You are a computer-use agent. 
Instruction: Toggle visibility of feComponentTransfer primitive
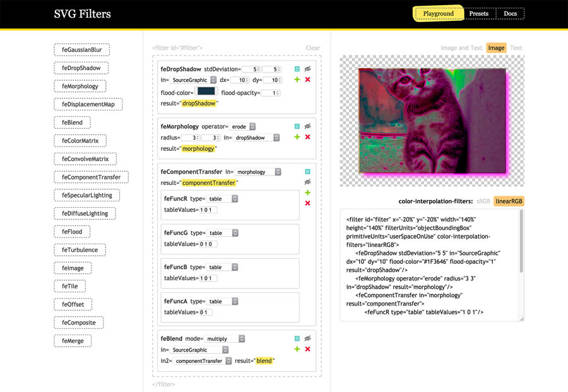point(307,182)
